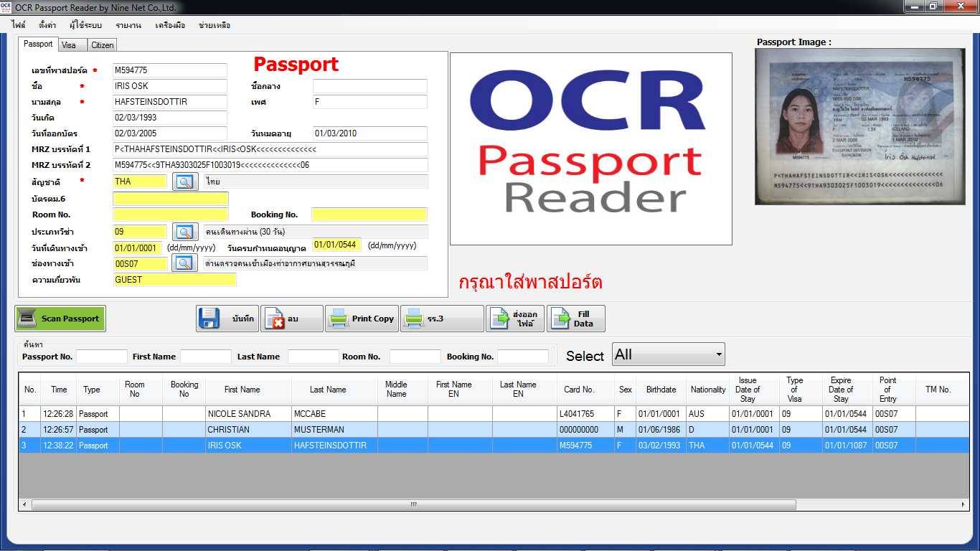Click the birth date field 02/03/1993
Screen dimensions: 980x551
(x=170, y=118)
